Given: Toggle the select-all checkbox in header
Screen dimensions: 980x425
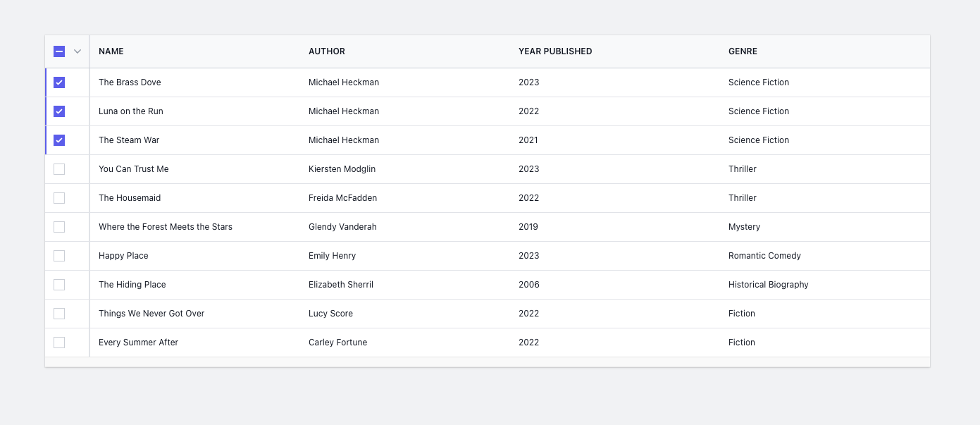Looking at the screenshot, I should (x=59, y=51).
